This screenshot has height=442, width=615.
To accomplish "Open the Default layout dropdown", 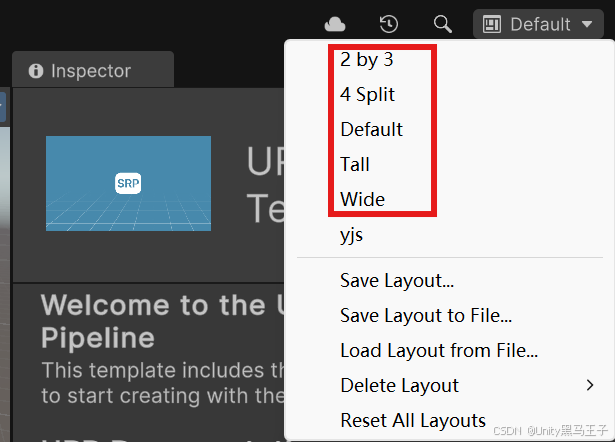I will [538, 24].
